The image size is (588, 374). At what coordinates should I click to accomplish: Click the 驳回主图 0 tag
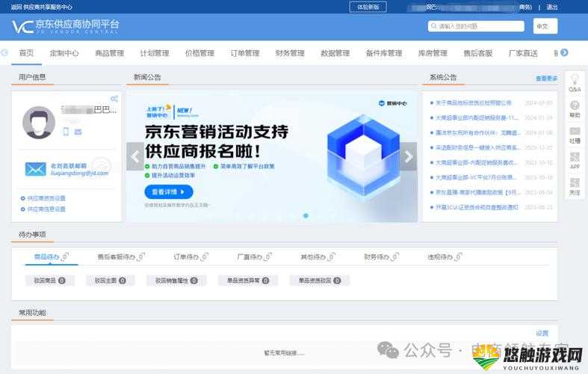click(x=110, y=280)
